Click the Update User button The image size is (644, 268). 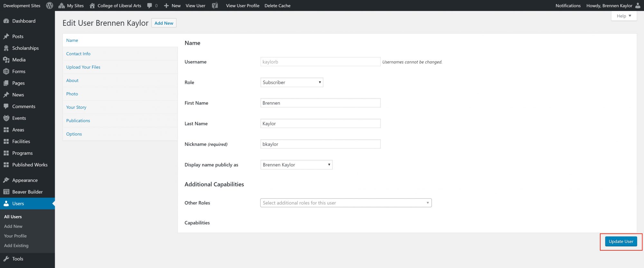621,241
